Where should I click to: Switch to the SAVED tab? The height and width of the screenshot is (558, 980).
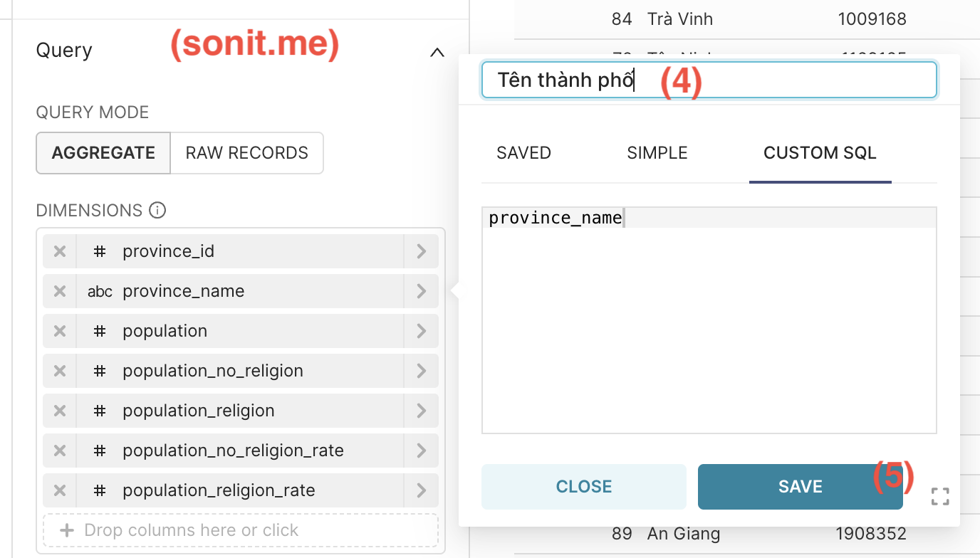point(523,152)
